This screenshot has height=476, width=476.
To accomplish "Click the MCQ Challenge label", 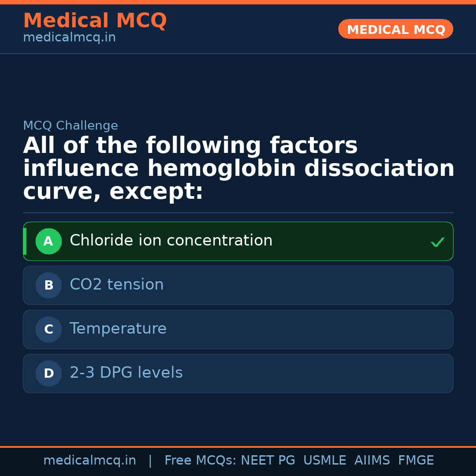I will pos(71,126).
